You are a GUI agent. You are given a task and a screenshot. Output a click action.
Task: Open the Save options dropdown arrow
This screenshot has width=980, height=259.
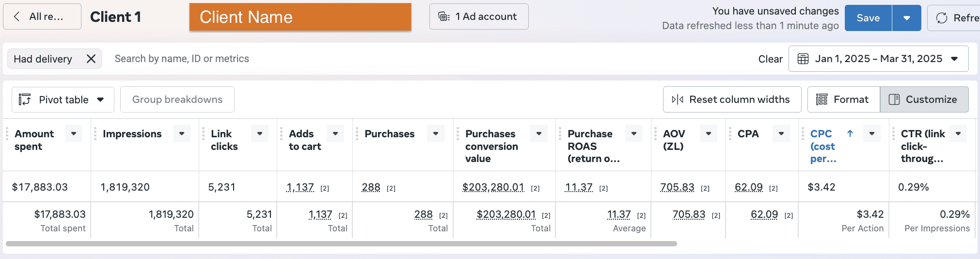click(906, 18)
